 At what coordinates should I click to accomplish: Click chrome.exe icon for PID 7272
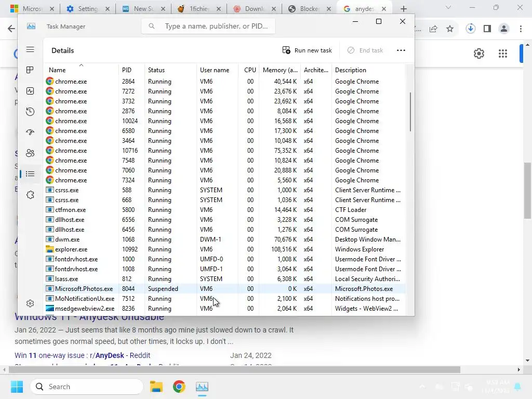pyautogui.click(x=50, y=91)
